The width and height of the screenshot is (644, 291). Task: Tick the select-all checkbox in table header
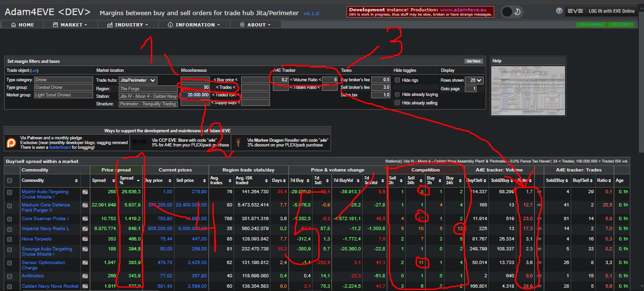(10, 180)
